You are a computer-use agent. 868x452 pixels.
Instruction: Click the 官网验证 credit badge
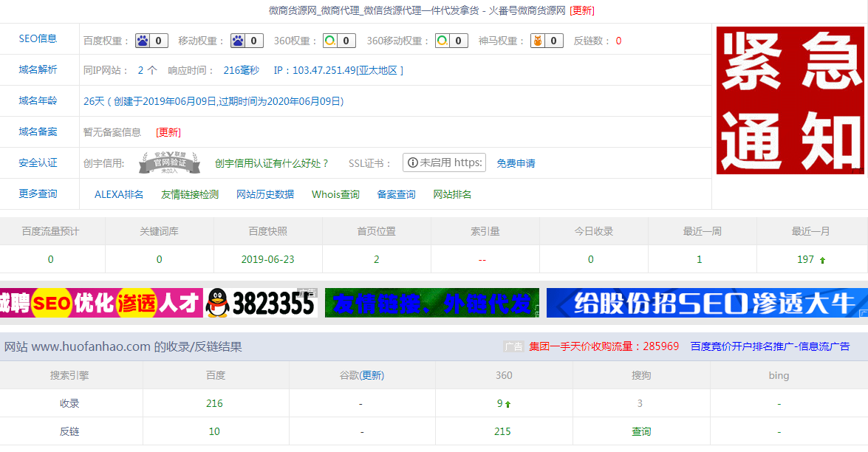169,162
